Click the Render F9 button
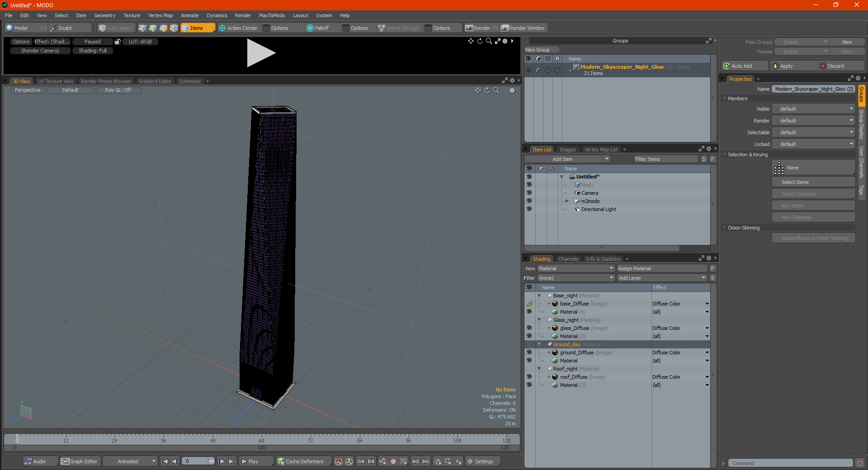The height and width of the screenshot is (470, 868). coord(481,28)
